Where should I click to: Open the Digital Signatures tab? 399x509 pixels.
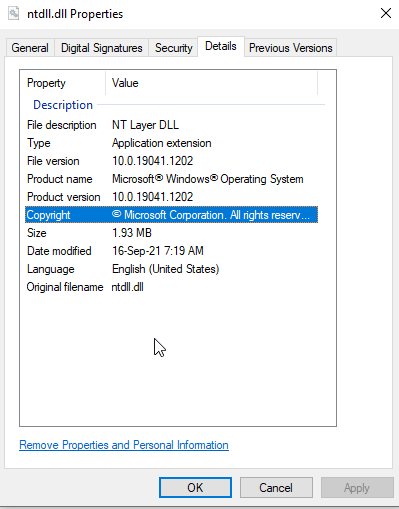click(x=101, y=48)
